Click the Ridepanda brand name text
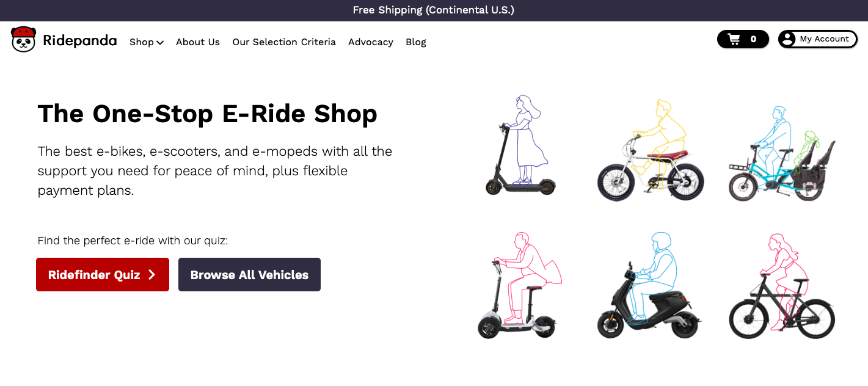Screen dimensions: 868x386 pyautogui.click(x=79, y=41)
